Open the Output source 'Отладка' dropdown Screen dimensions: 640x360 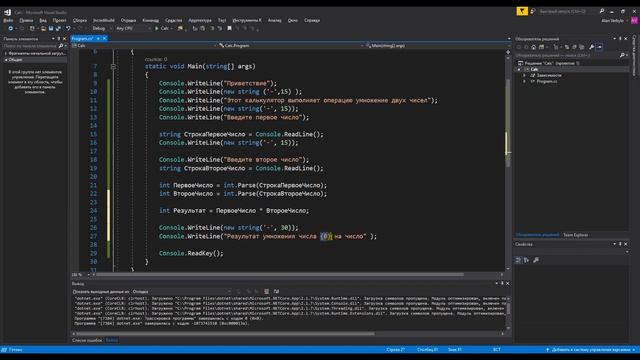[182, 291]
